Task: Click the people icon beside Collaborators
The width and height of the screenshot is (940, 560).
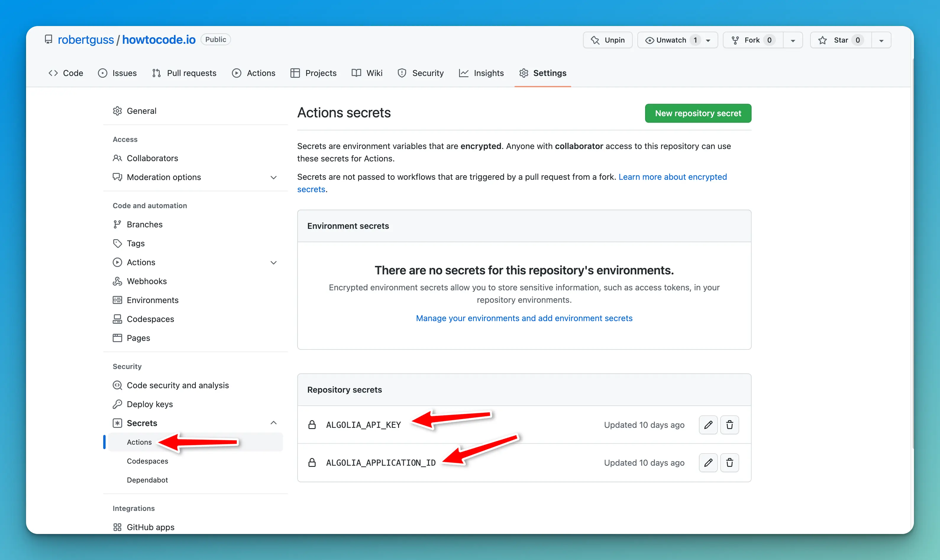Action: point(117,158)
